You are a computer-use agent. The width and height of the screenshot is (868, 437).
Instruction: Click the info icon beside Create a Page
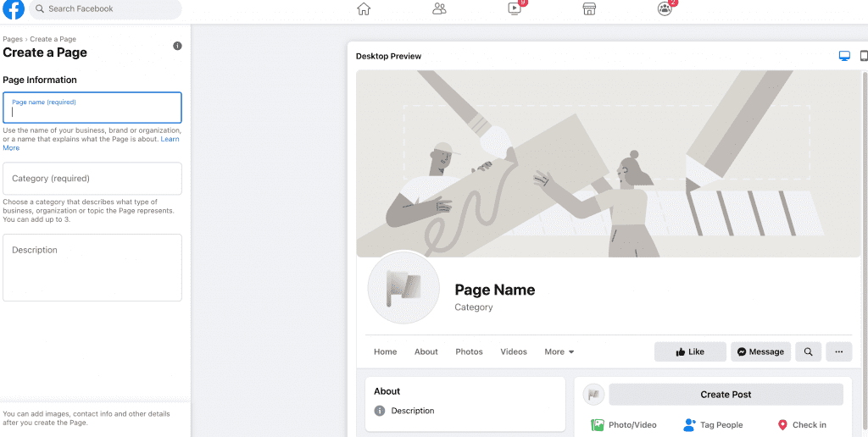point(177,46)
